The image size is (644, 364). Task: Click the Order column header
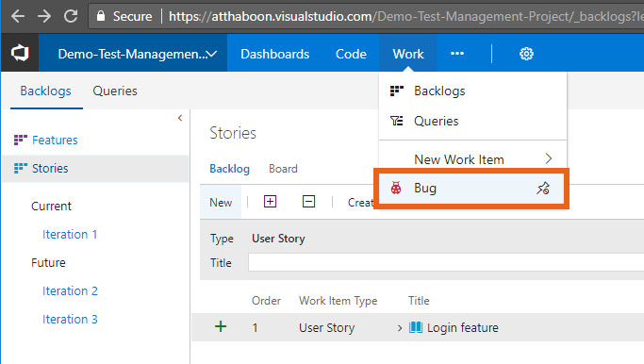(266, 301)
